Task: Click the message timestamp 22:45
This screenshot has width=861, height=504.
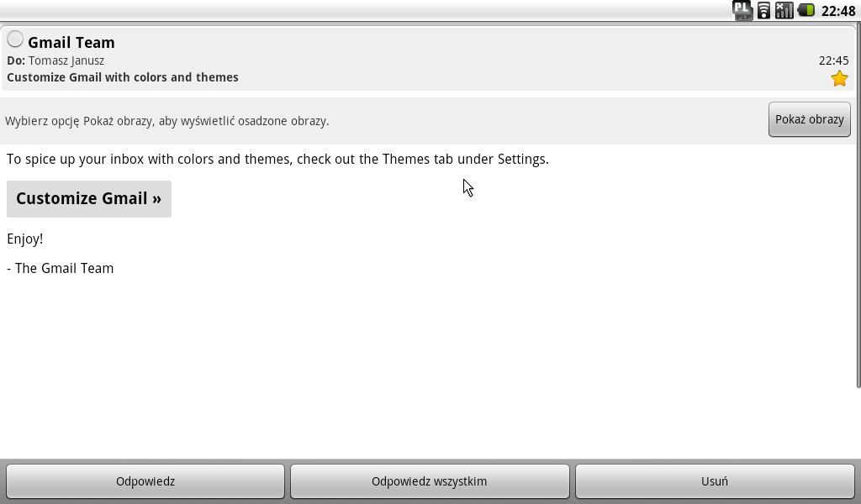Action: (x=833, y=60)
